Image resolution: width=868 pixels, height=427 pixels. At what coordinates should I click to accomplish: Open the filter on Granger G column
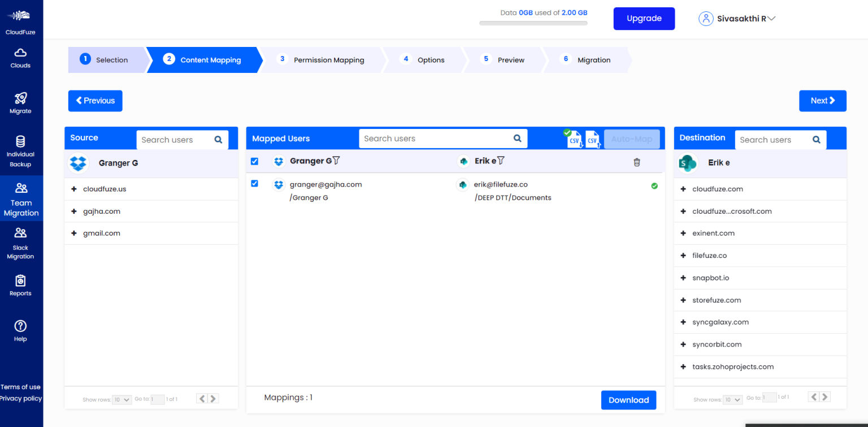click(x=336, y=161)
